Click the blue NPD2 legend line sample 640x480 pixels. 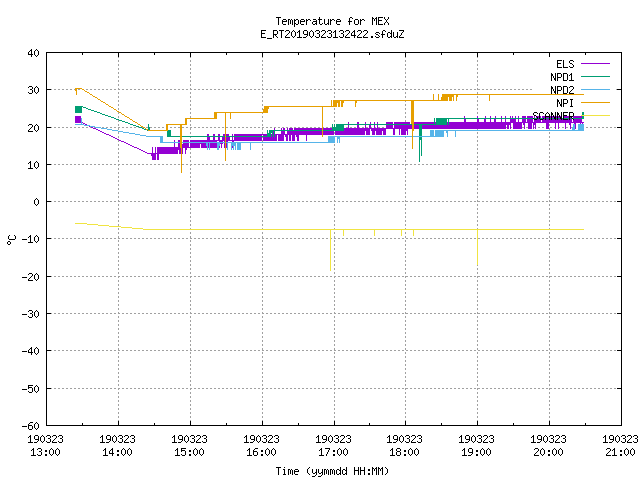click(595, 89)
